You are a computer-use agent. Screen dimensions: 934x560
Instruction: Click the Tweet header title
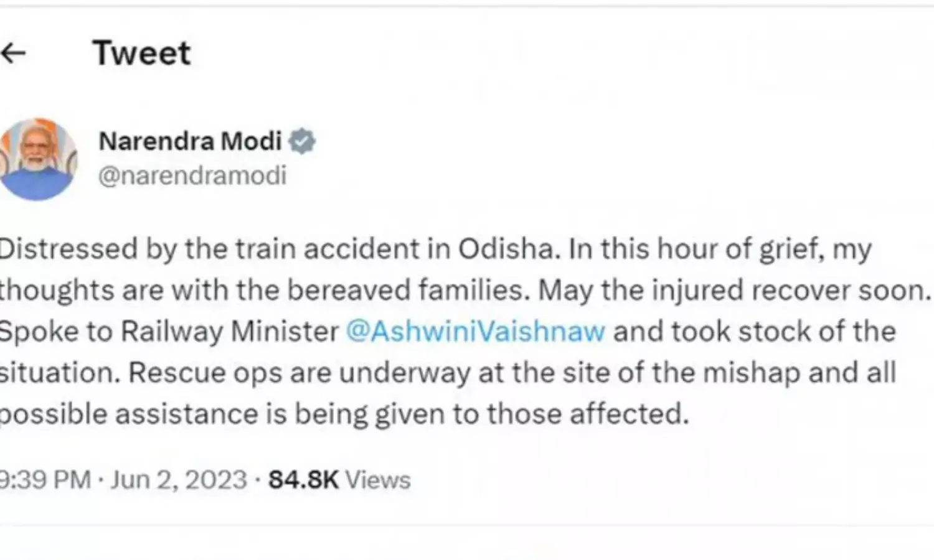(x=141, y=53)
